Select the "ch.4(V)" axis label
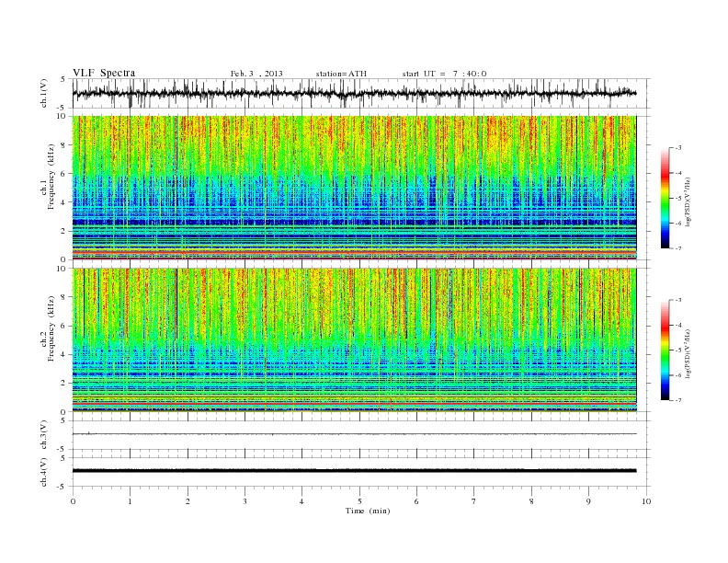 44,472
